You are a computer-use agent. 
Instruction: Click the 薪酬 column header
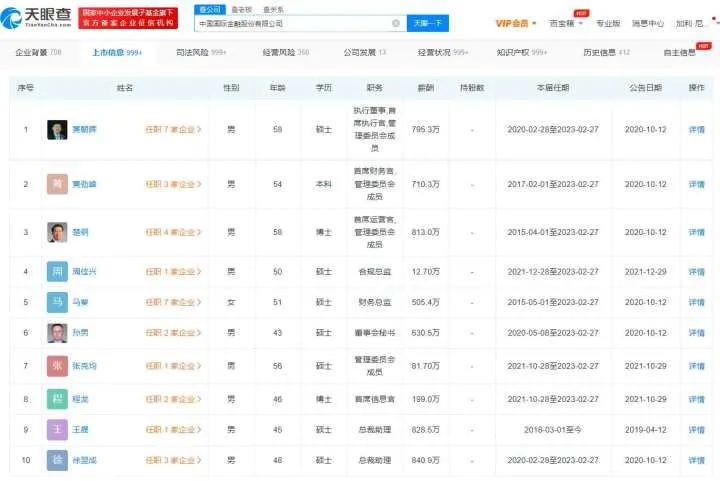click(426, 87)
